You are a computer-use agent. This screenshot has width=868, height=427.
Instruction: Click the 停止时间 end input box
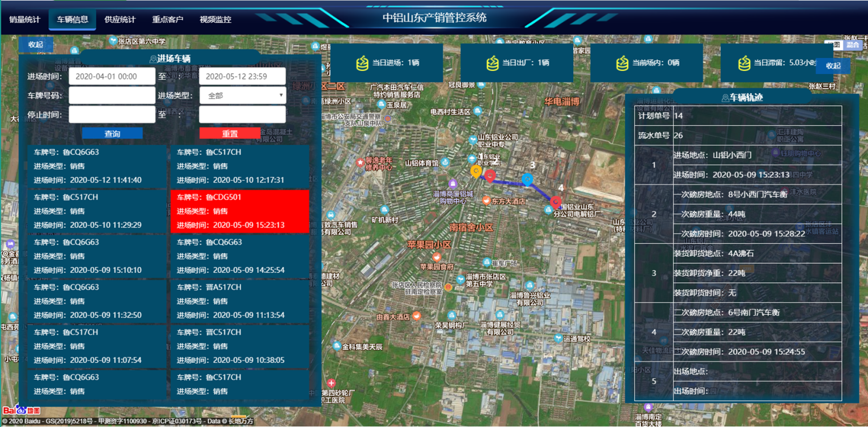(x=243, y=115)
